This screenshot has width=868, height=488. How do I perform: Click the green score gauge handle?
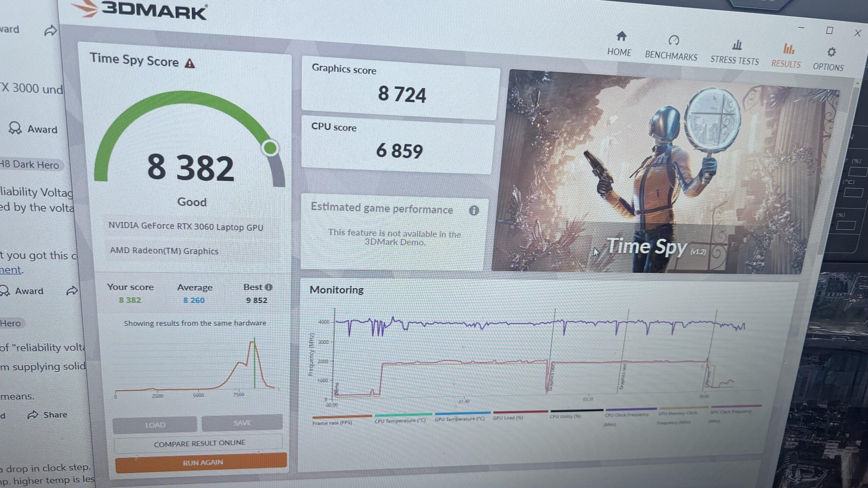[x=270, y=148]
